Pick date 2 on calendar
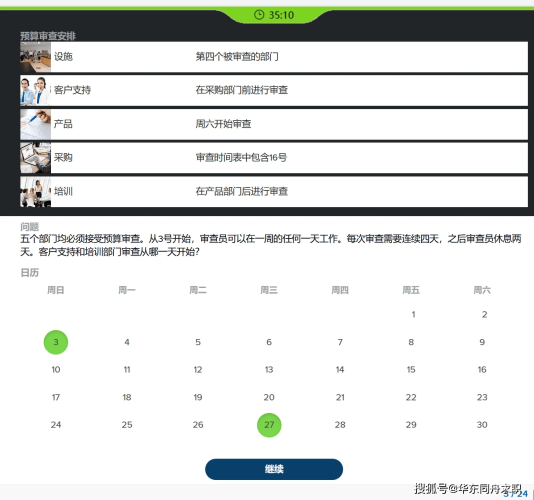The image size is (534, 500). point(484,314)
